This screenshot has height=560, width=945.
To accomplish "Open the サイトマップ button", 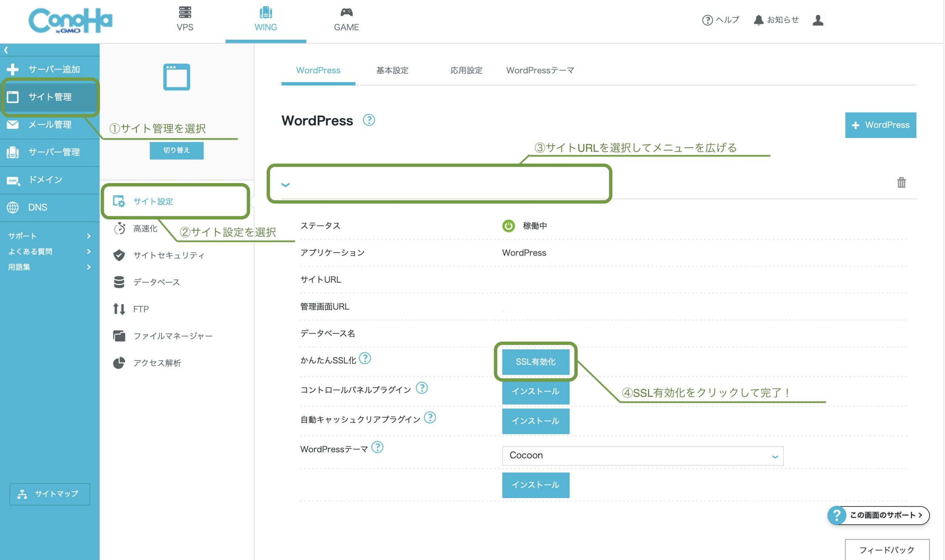I will tap(50, 494).
